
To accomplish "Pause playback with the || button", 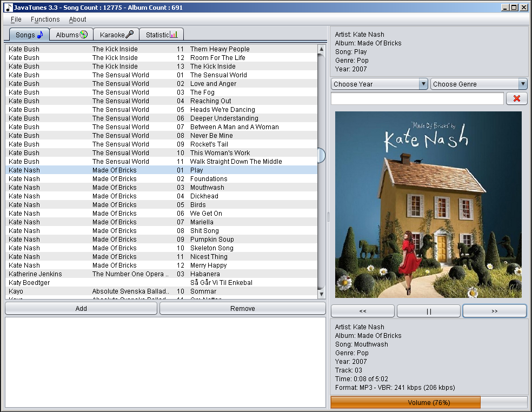I will tap(429, 311).
